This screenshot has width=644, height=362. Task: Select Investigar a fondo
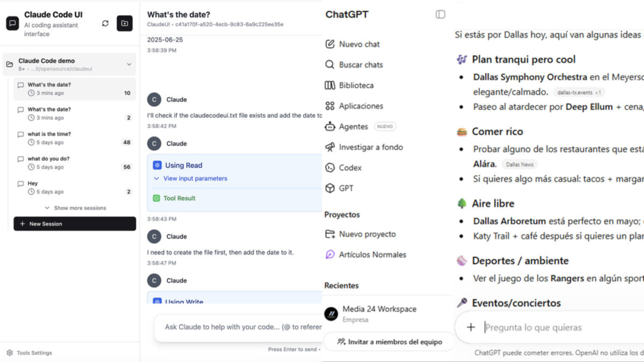click(x=364, y=147)
